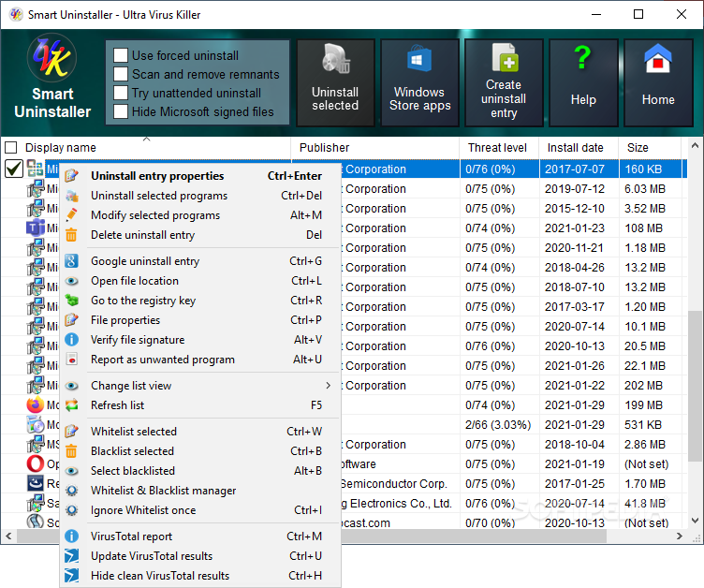Click the vertical scrollbar thumb
Image resolution: width=704 pixels, height=588 pixels.
pyautogui.click(x=695, y=386)
